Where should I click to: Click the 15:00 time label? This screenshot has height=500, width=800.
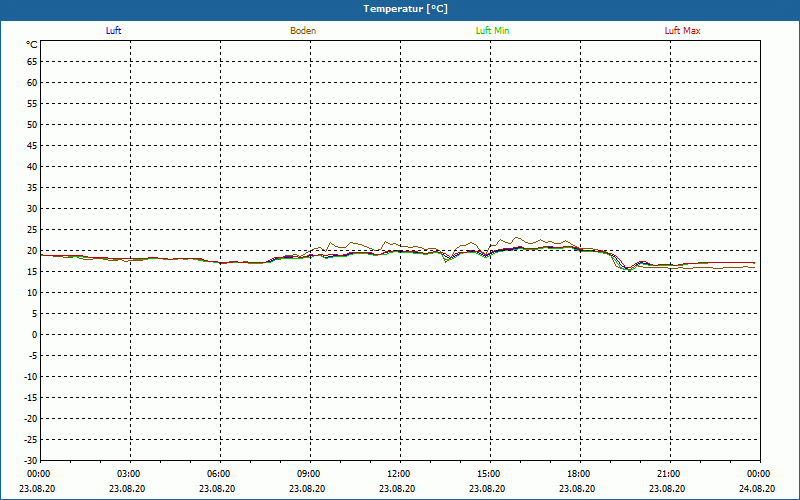tap(488, 474)
